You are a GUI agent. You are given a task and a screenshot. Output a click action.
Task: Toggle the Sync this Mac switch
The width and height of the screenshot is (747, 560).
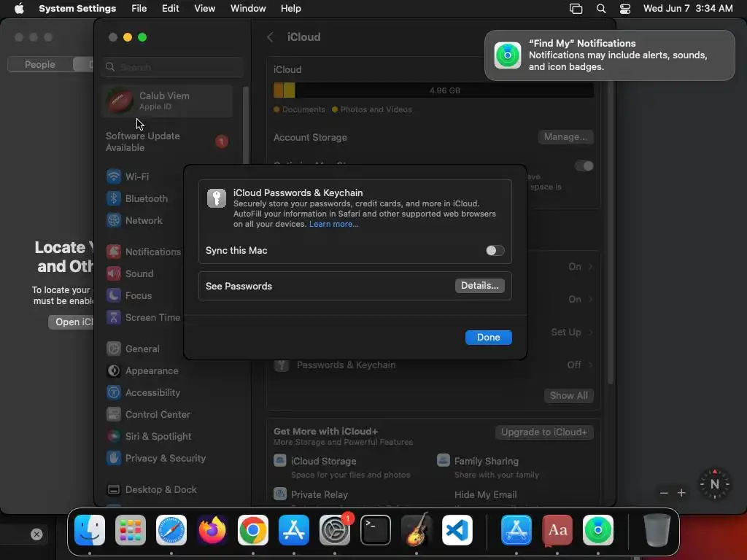point(495,251)
